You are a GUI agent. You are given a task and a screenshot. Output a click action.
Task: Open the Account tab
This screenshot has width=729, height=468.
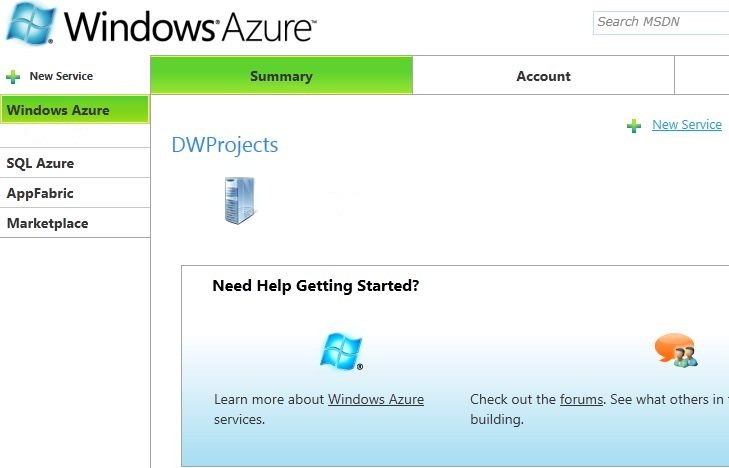point(543,76)
